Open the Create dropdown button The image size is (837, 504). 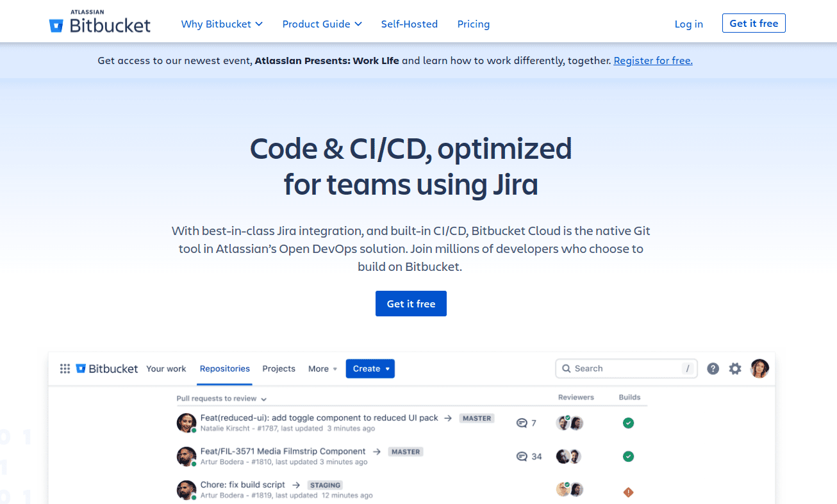point(370,369)
